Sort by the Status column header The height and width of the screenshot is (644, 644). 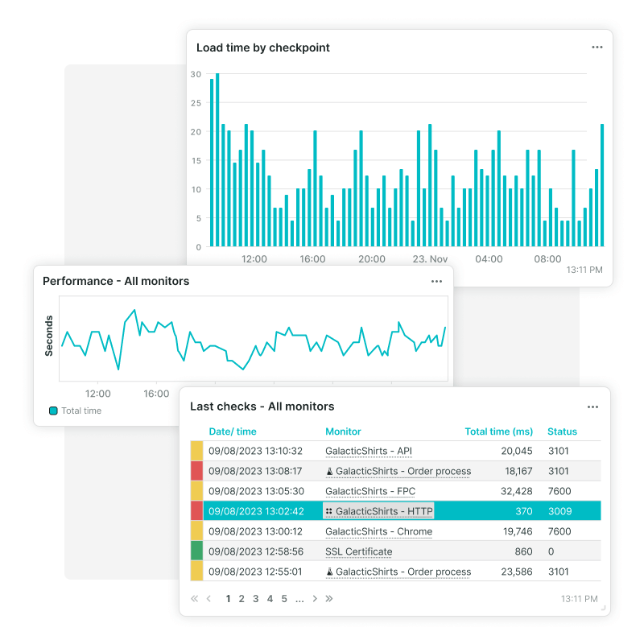[564, 431]
